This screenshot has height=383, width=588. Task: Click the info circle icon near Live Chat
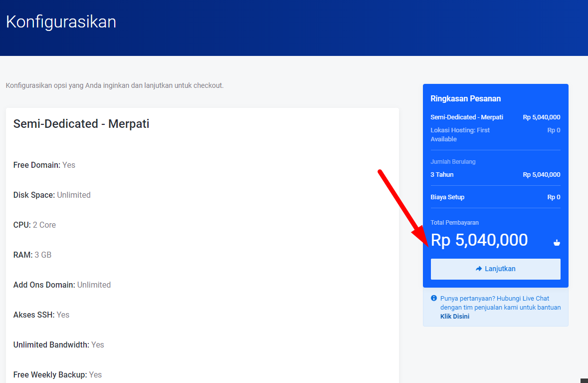click(433, 299)
